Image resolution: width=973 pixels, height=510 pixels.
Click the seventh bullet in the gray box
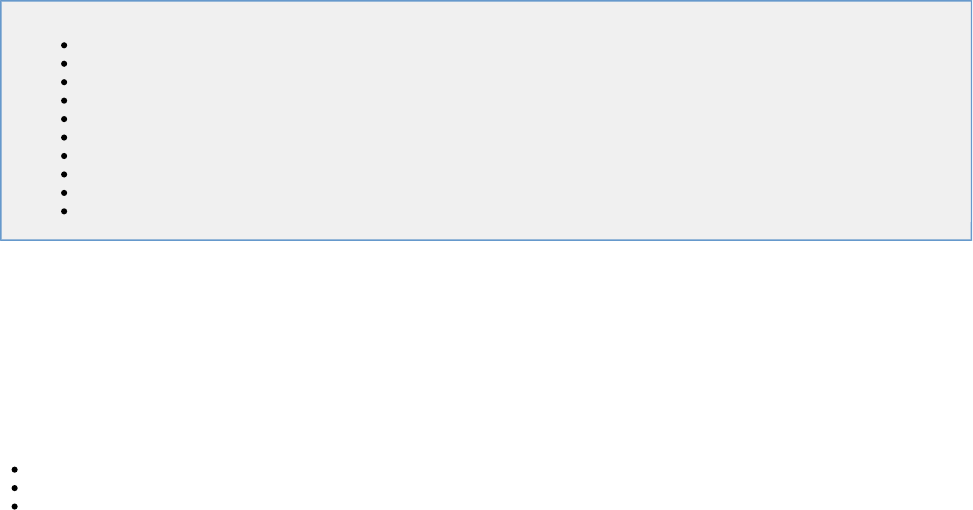(x=64, y=156)
